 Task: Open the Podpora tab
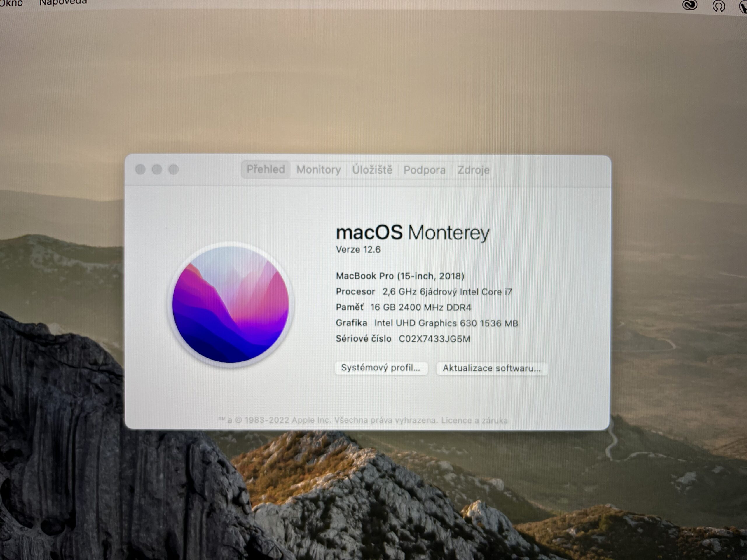tap(425, 170)
